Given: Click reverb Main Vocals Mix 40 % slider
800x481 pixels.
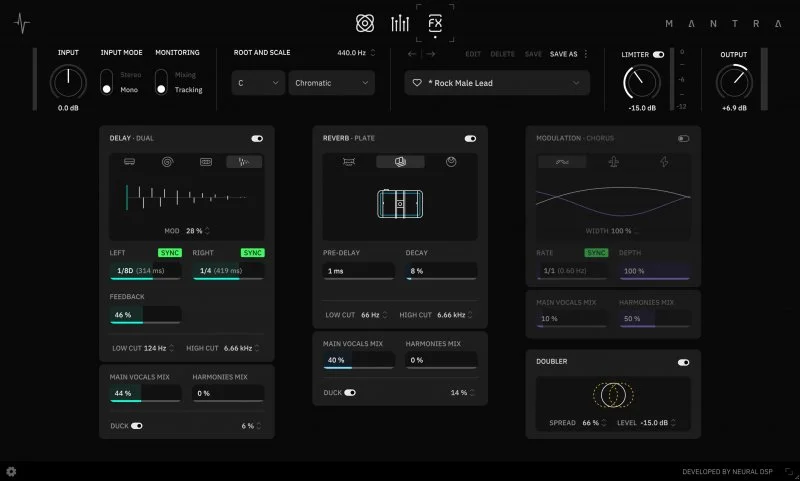Looking at the screenshot, I should (359, 360).
